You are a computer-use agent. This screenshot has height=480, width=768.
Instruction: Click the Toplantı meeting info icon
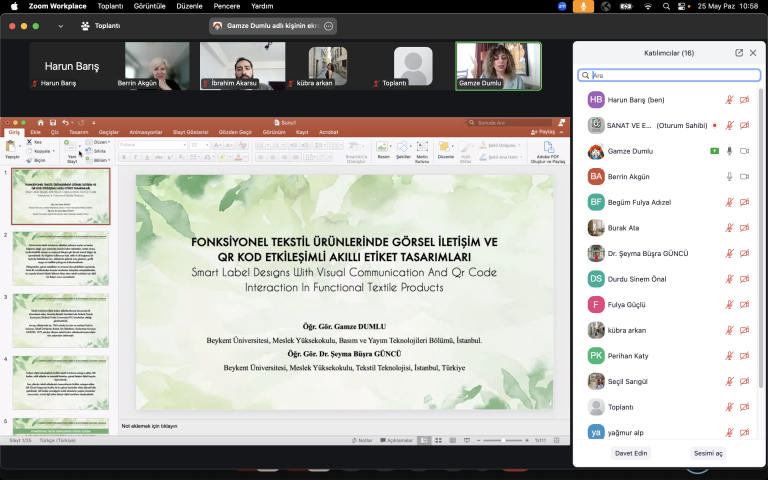[85, 26]
